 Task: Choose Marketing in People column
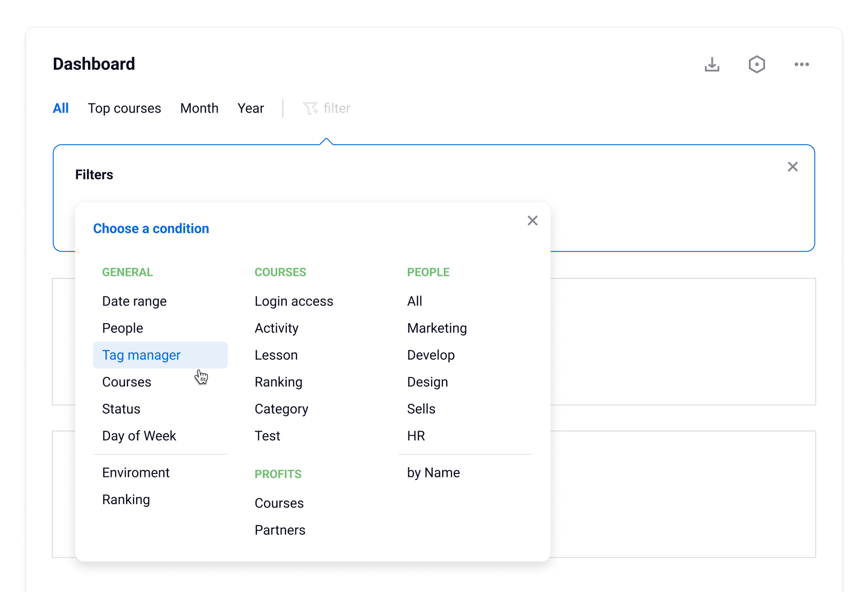(x=437, y=328)
